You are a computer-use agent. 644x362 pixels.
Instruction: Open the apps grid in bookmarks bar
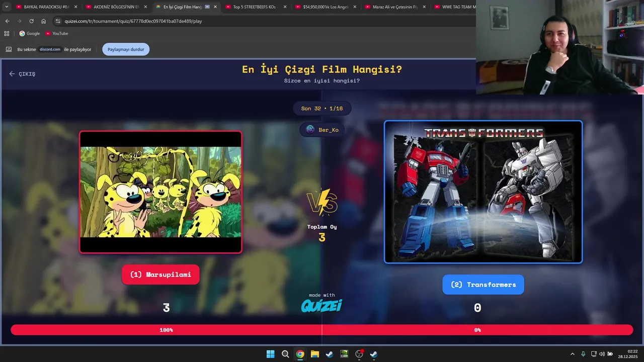click(x=7, y=33)
